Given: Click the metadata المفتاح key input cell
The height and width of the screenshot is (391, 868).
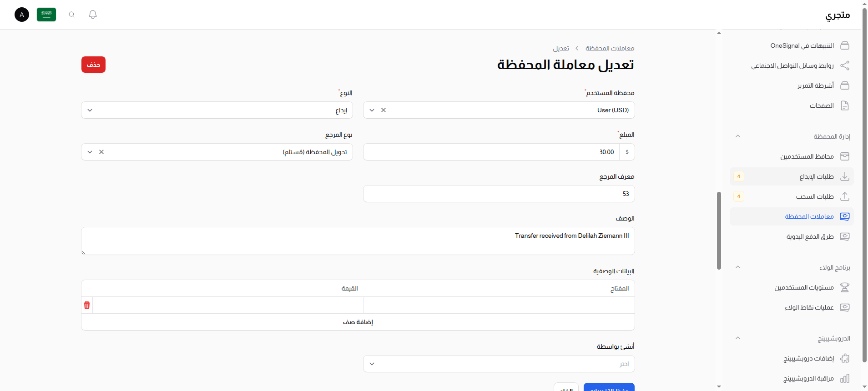Looking at the screenshot, I should tap(499, 305).
